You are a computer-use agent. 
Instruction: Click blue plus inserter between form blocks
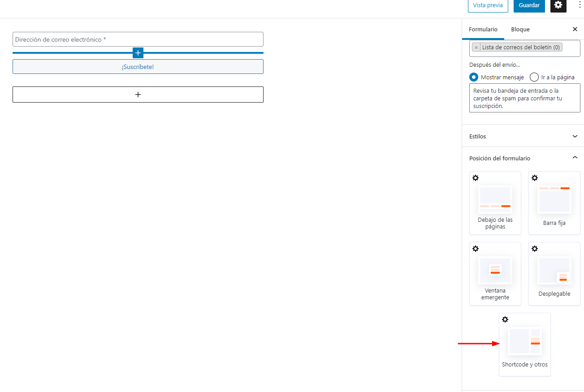coord(138,53)
